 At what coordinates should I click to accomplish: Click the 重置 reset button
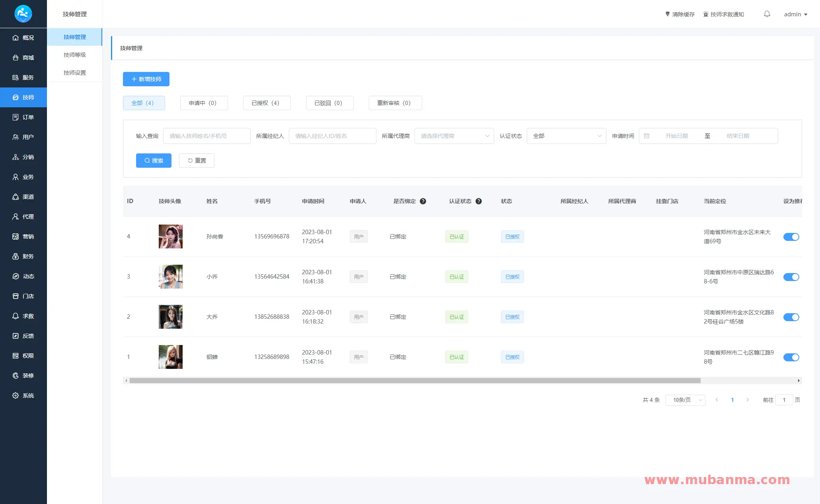coord(197,161)
